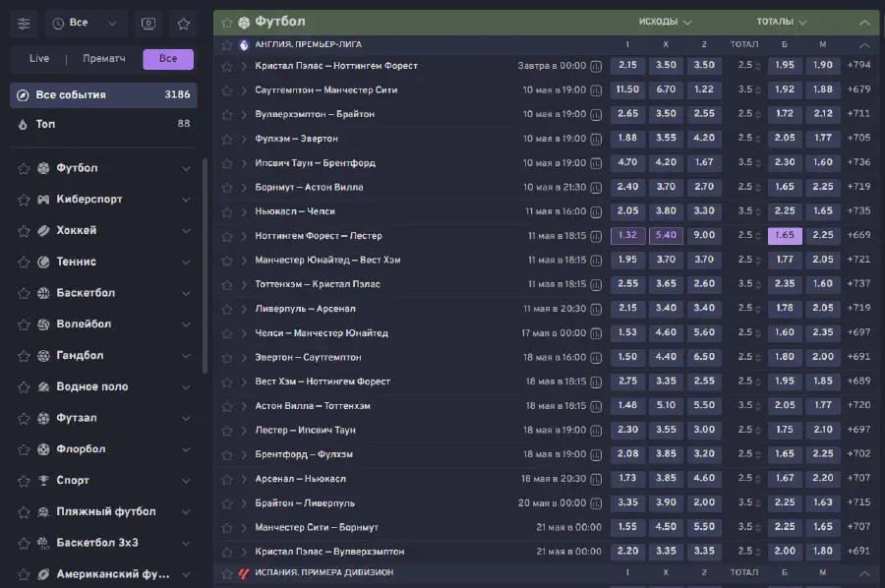
Task: Favorite Хоккей in the sidebar
Action: pos(24,231)
